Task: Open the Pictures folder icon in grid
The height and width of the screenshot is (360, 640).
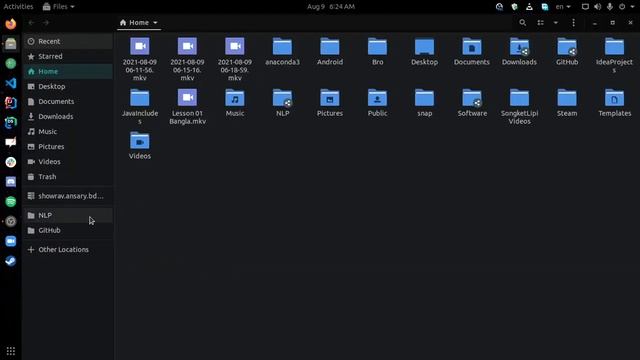Action: (x=330, y=103)
